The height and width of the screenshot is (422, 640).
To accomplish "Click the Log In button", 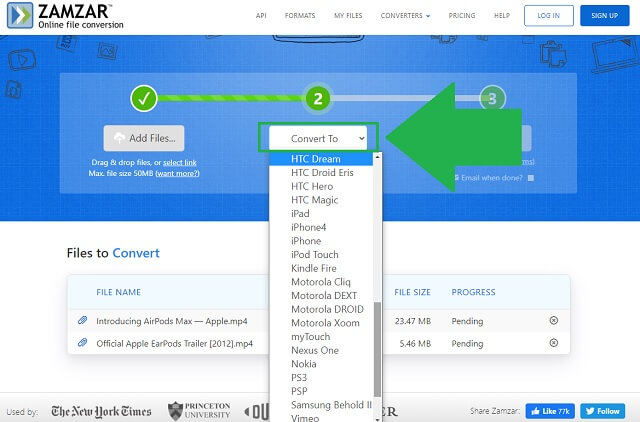I will 549,16.
